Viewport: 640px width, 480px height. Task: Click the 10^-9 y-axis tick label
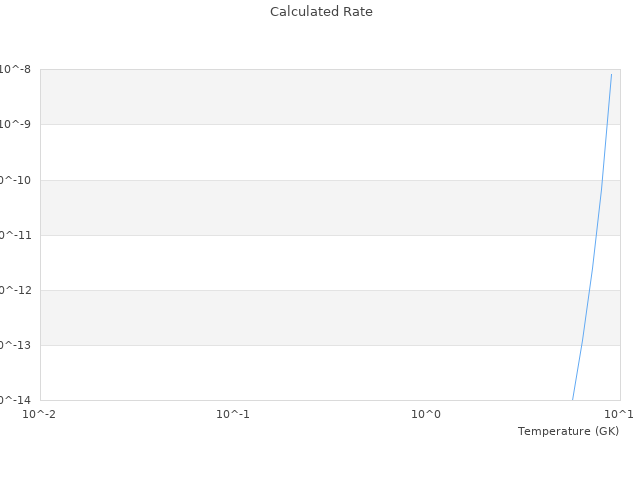[16, 125]
